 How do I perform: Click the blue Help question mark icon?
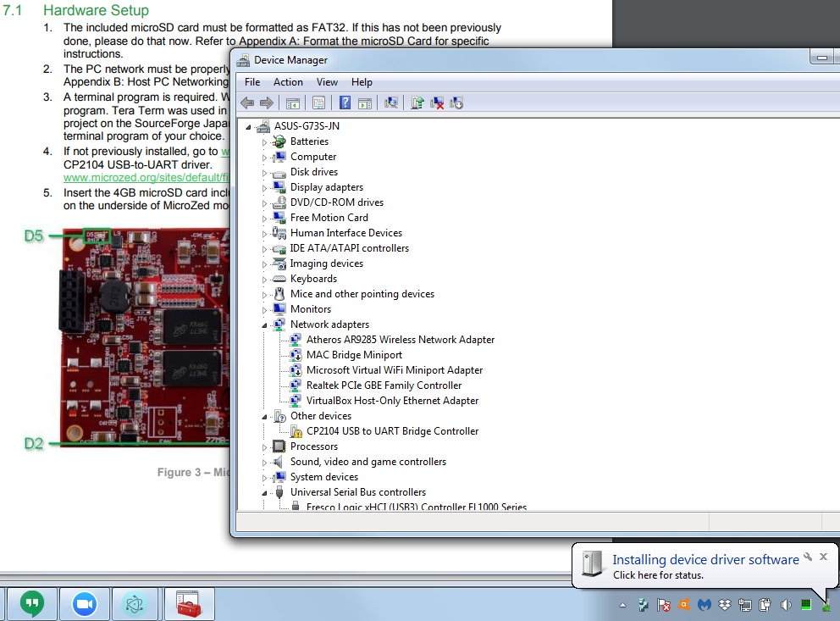click(x=345, y=103)
